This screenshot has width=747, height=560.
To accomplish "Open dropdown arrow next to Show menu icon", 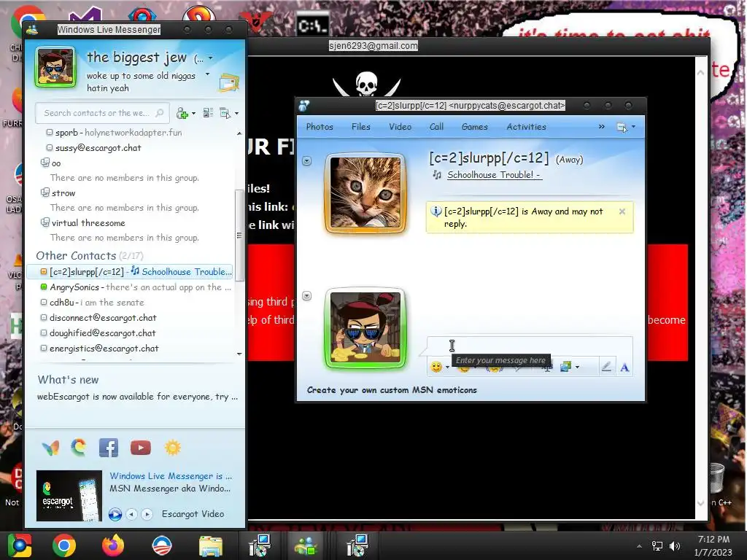I will click(x=237, y=113).
